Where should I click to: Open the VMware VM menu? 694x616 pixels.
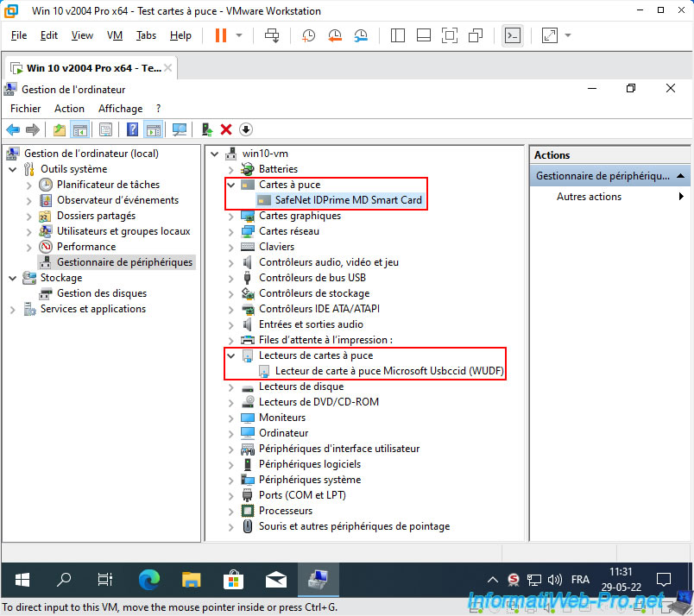(x=115, y=35)
